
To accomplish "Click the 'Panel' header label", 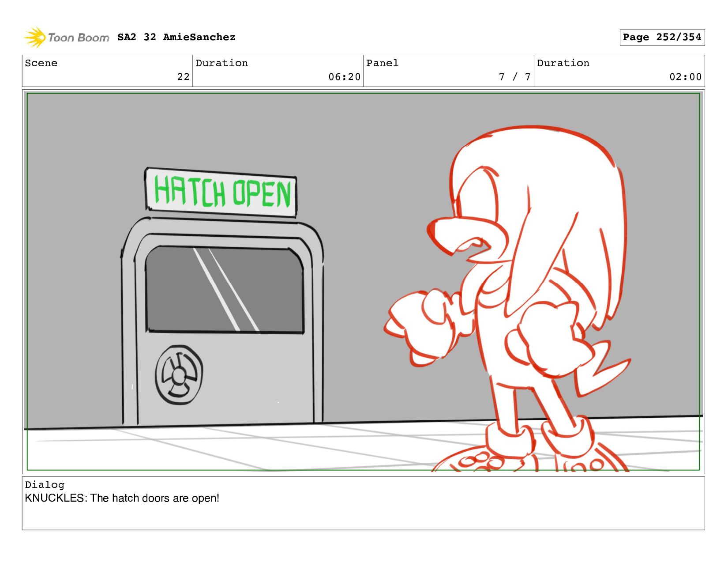I will pos(382,63).
